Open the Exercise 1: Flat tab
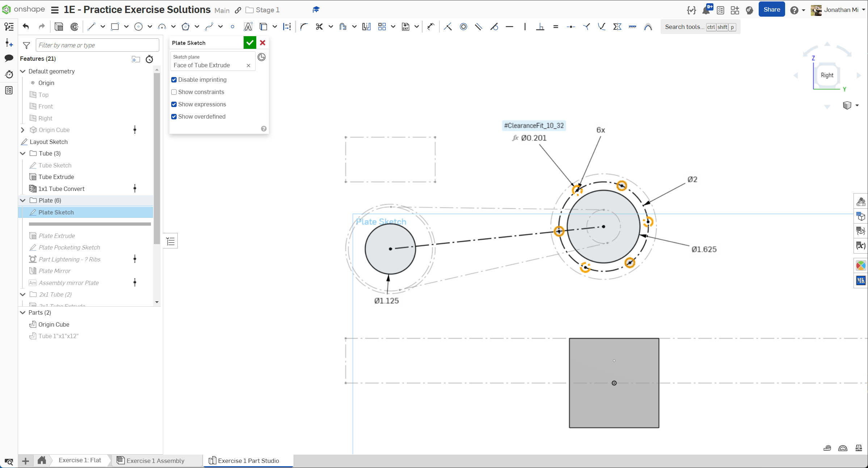 (80, 460)
